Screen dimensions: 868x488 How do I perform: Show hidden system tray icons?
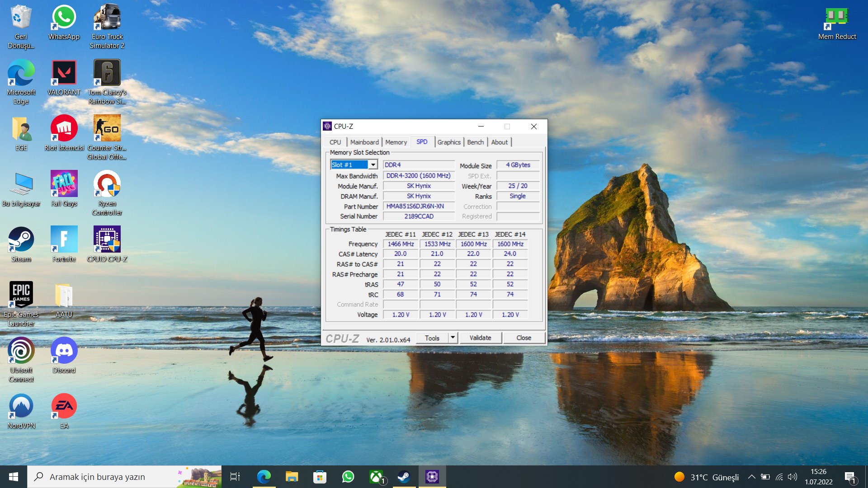tap(751, 477)
